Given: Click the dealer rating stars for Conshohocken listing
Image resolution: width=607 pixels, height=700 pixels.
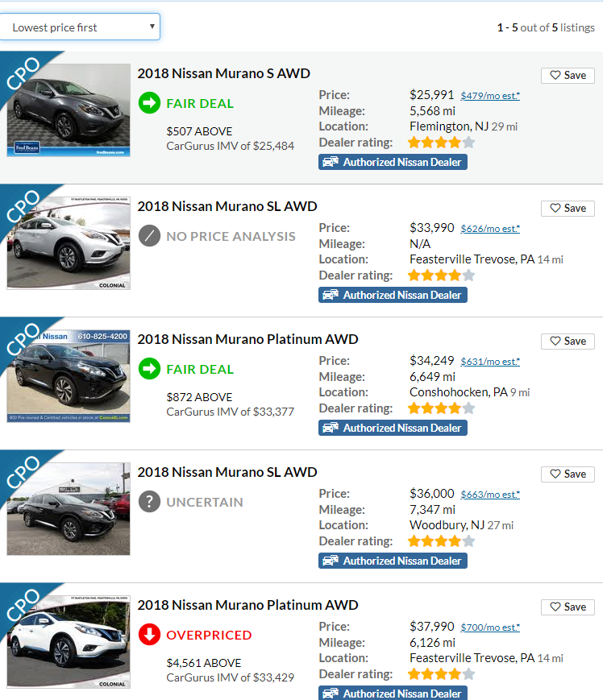Looking at the screenshot, I should 441,408.
